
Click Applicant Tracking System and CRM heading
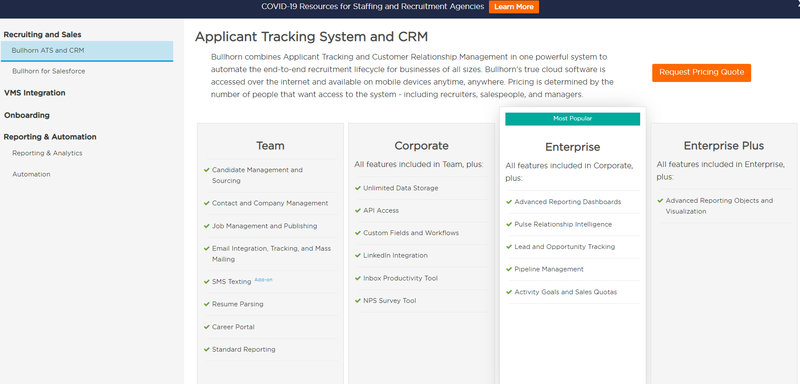311,37
